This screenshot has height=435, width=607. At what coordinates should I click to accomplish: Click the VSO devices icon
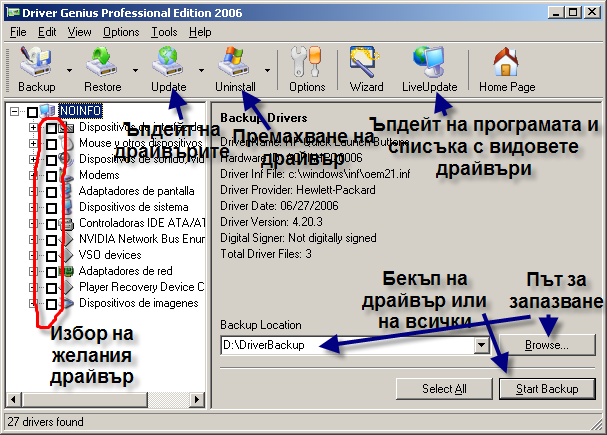67,255
